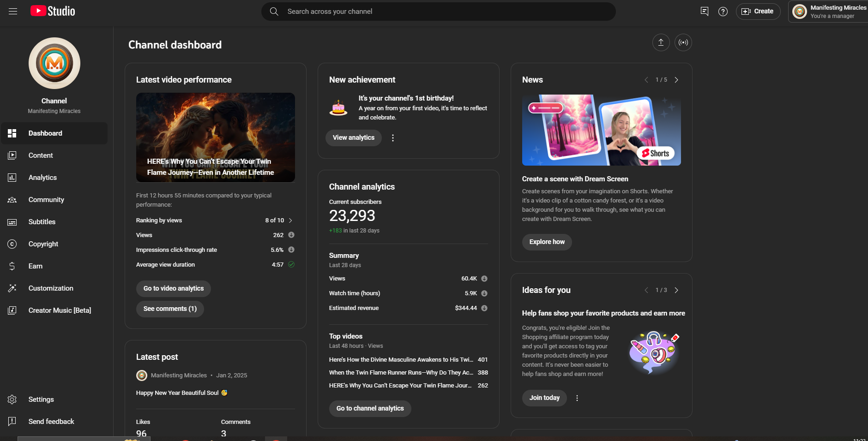The width and height of the screenshot is (868, 441).
Task: Click the Subtitles icon in sidebar
Action: (x=12, y=222)
